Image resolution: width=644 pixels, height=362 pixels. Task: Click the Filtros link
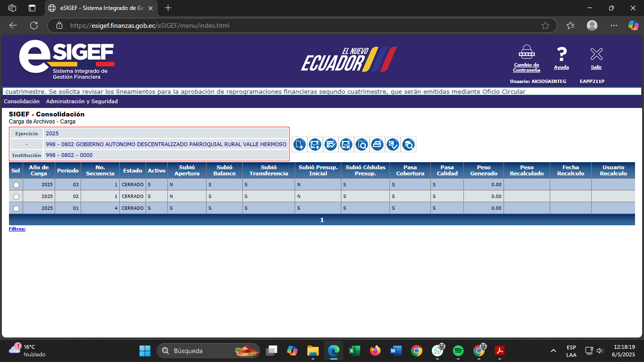coord(17,229)
